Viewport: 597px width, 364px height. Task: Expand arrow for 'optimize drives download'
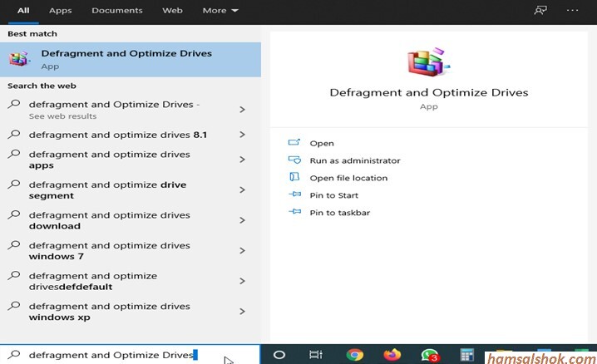point(242,220)
